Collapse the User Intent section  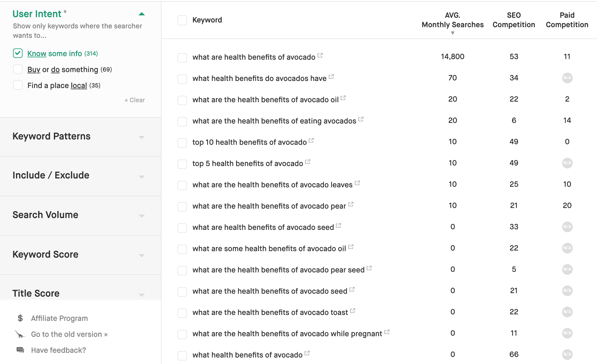141,14
